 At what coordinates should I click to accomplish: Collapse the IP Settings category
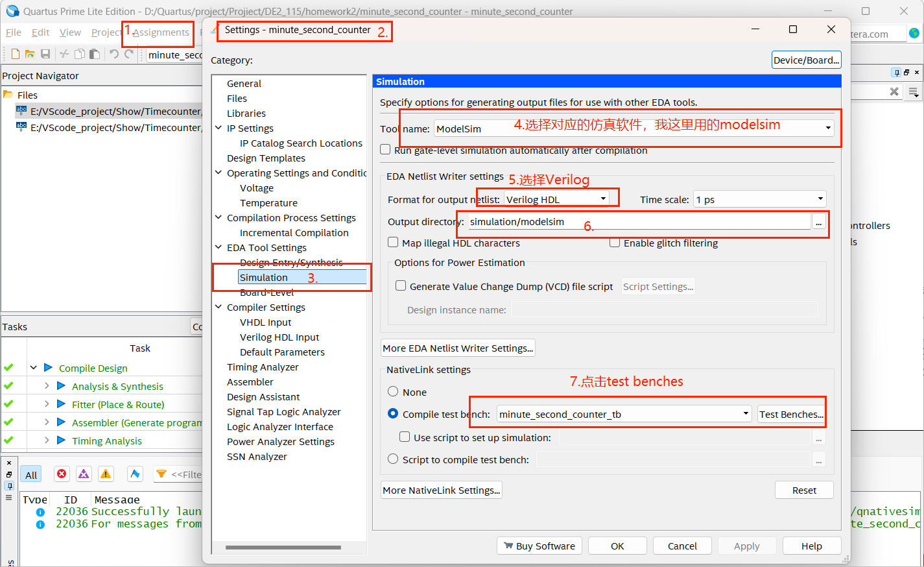point(219,128)
